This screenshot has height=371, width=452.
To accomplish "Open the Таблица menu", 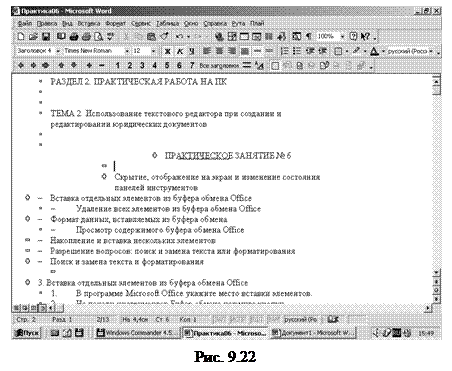I will point(167,23).
